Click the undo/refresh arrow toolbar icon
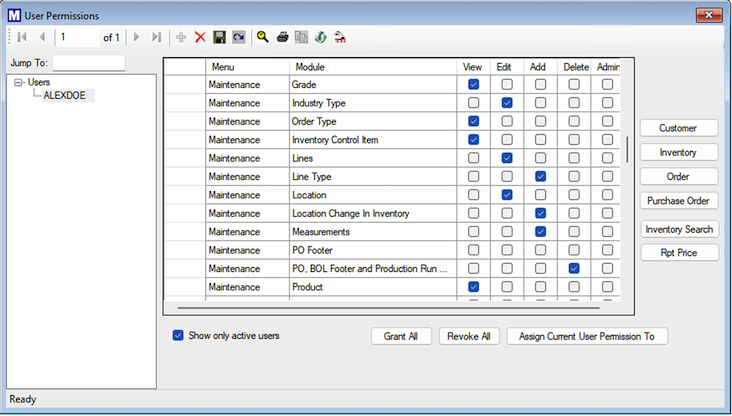 (x=238, y=37)
